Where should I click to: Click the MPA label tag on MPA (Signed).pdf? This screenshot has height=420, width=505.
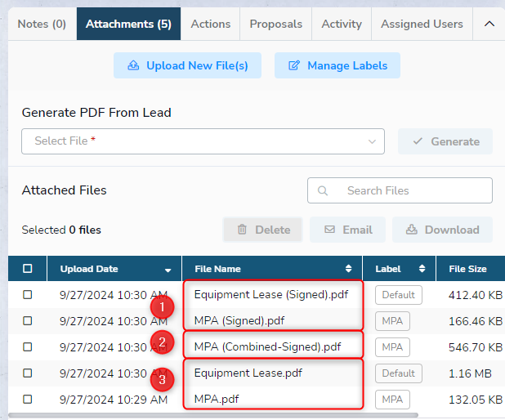coord(392,320)
